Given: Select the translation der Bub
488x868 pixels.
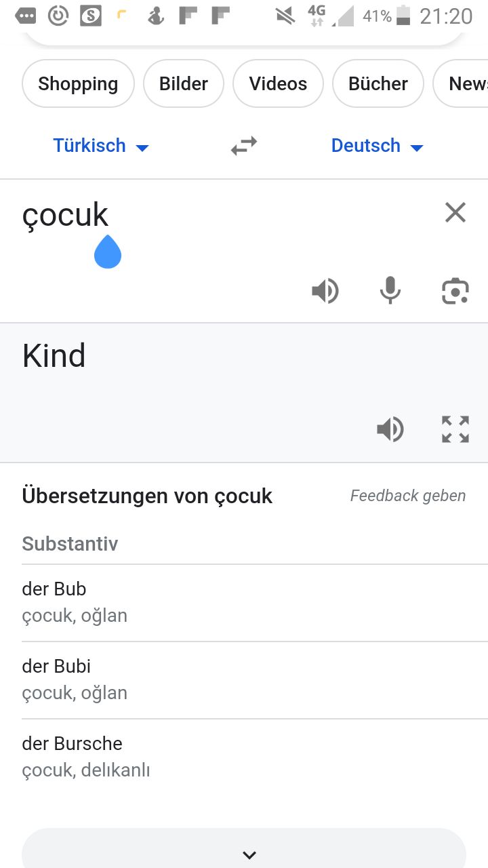Looking at the screenshot, I should click(255, 602).
